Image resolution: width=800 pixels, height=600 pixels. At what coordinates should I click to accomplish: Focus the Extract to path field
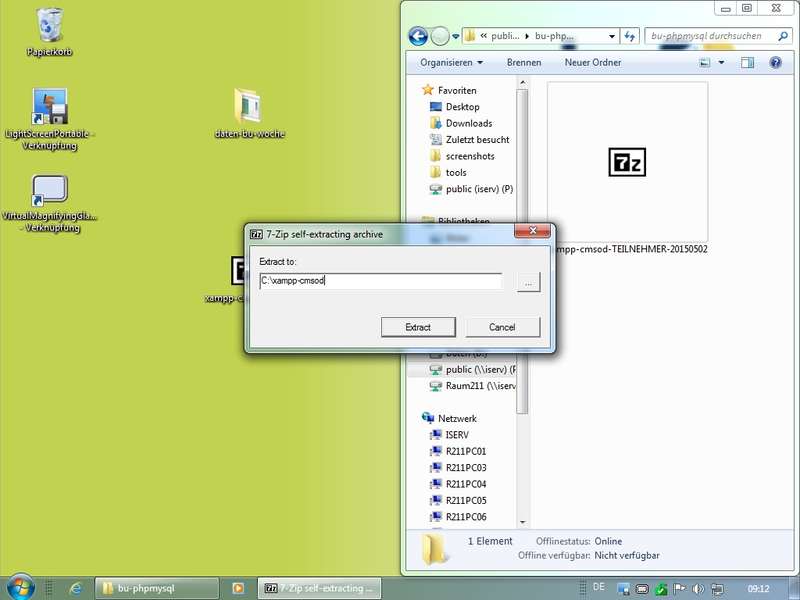click(x=381, y=281)
